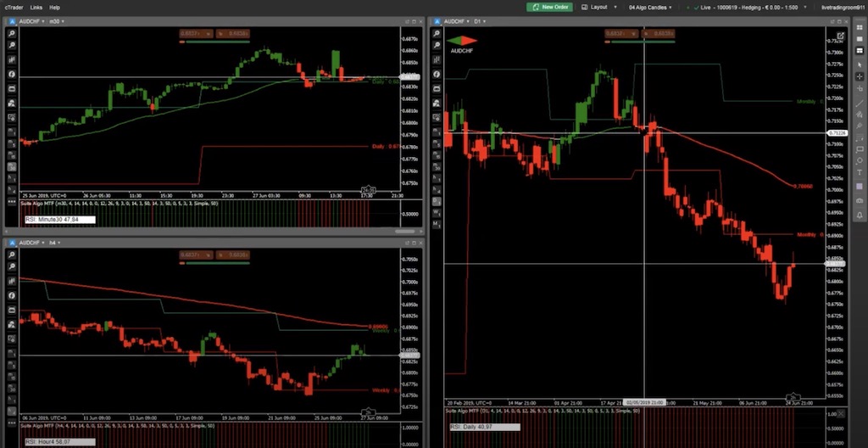The height and width of the screenshot is (448, 868).
Task: Open the Links menu
Action: click(36, 7)
